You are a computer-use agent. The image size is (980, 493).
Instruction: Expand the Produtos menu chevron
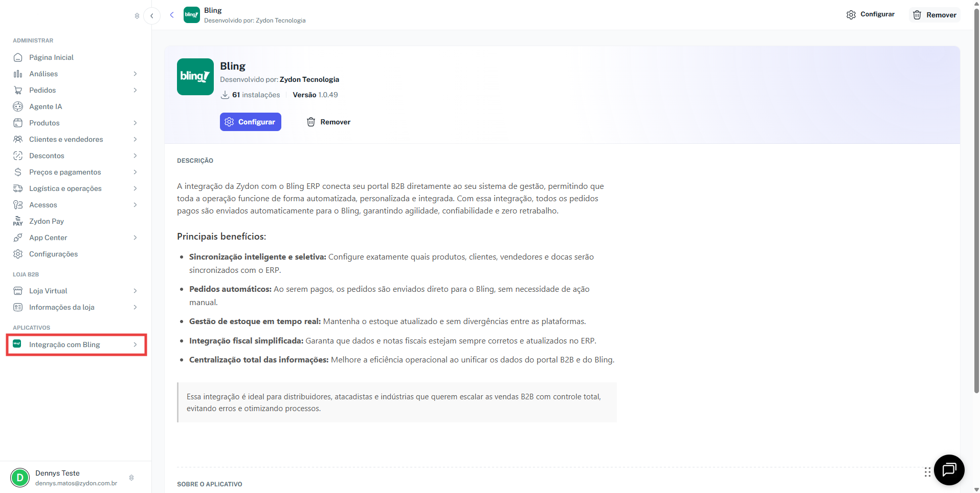(135, 123)
